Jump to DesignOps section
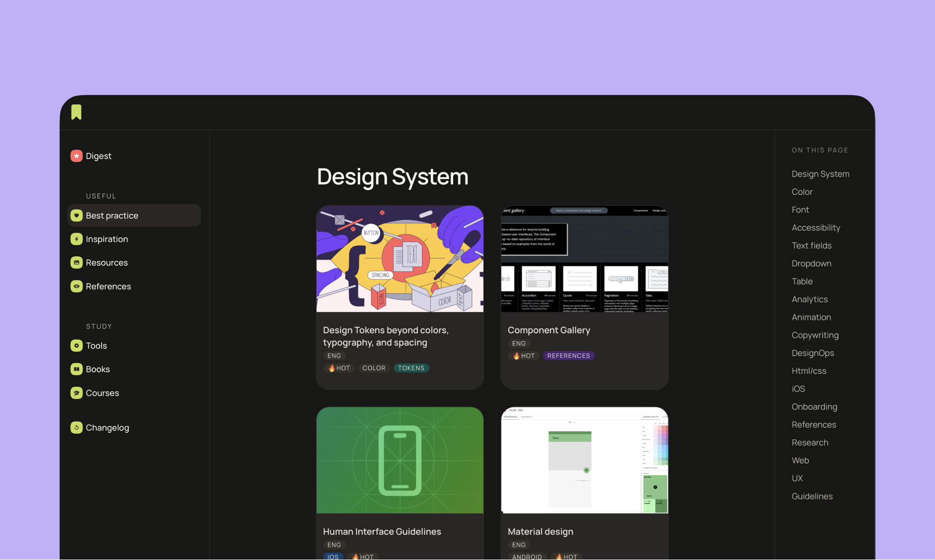The width and height of the screenshot is (935, 560). pos(813,353)
